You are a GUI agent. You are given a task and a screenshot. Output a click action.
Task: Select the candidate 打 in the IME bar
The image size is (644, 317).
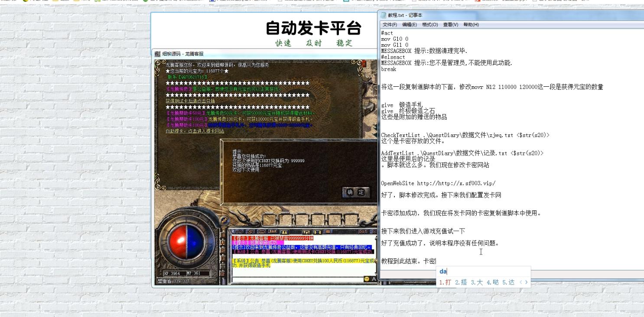coord(448,281)
